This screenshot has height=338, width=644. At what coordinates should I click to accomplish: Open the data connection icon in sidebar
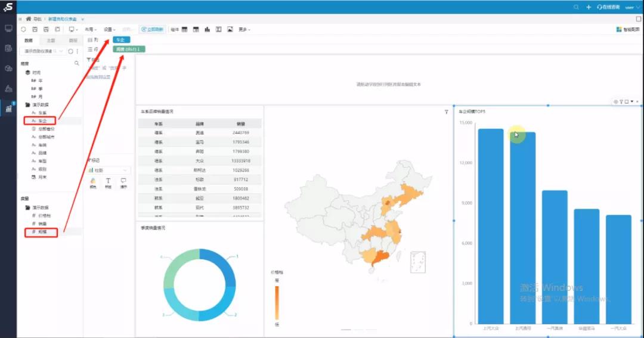tap(8, 48)
